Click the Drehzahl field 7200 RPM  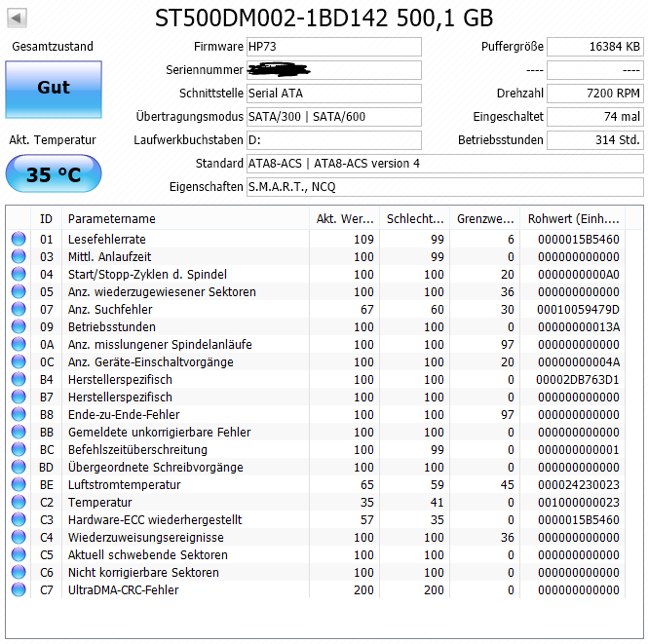[595, 94]
